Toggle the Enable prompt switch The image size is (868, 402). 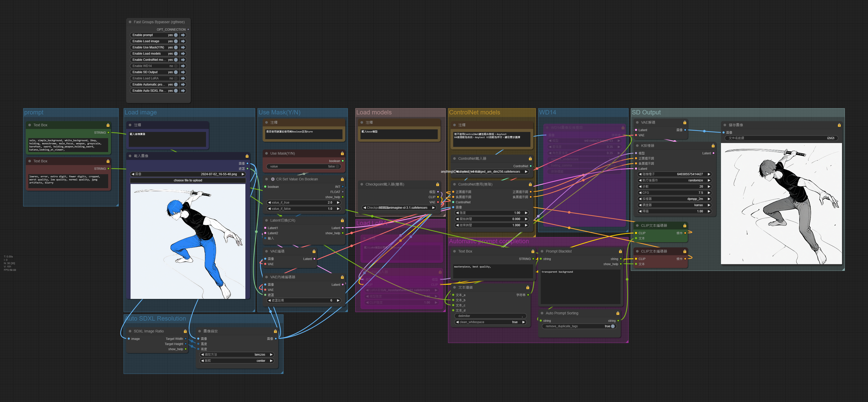pos(176,35)
